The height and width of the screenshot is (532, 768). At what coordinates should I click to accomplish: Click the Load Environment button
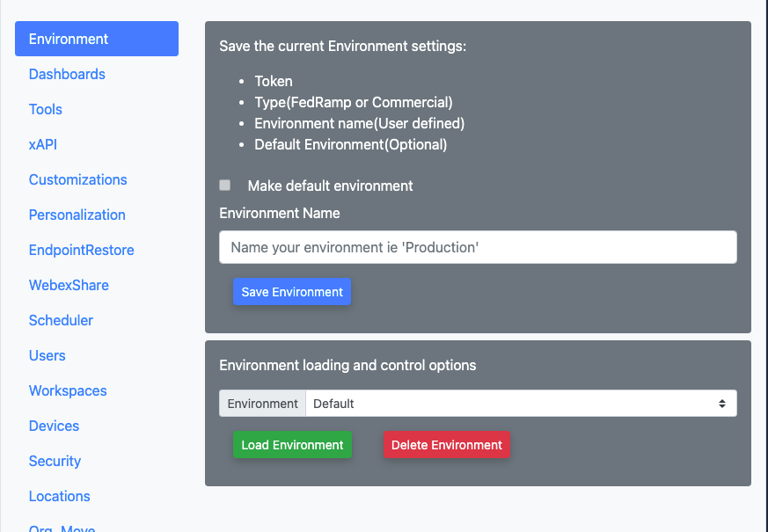click(x=292, y=445)
